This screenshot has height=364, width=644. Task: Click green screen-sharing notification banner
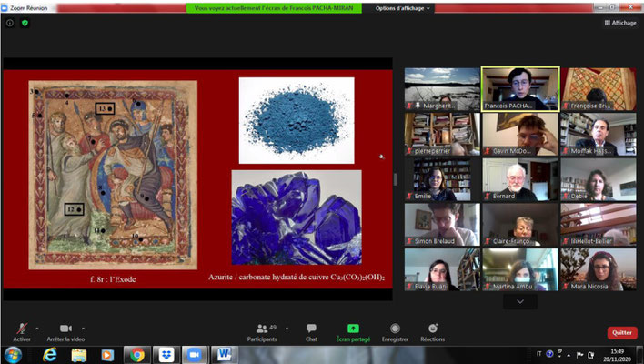pos(274,8)
